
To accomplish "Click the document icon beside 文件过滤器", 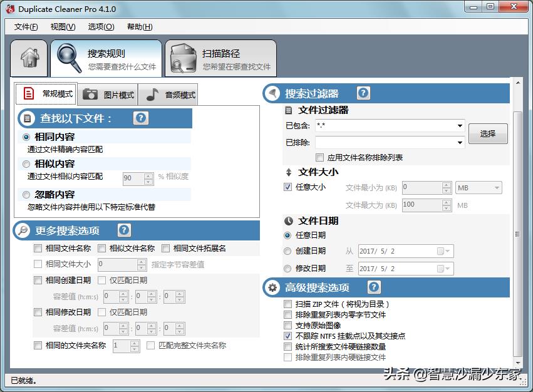I will [x=289, y=110].
